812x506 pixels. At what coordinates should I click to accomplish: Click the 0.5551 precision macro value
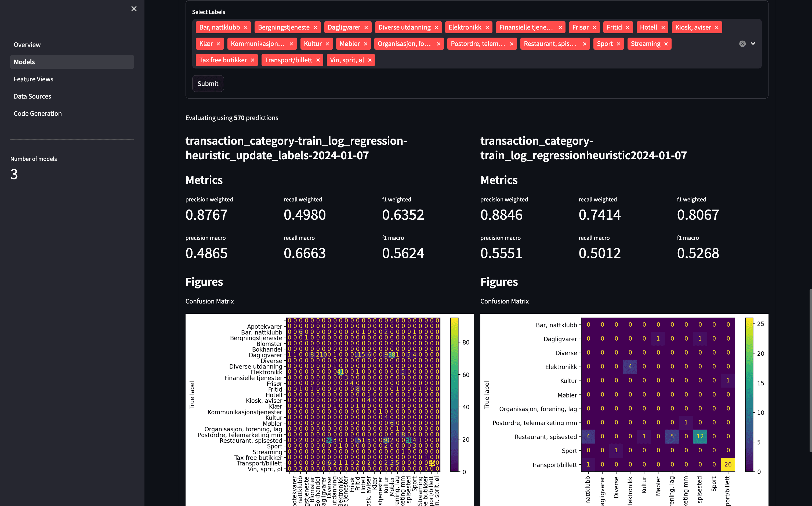tap(501, 253)
